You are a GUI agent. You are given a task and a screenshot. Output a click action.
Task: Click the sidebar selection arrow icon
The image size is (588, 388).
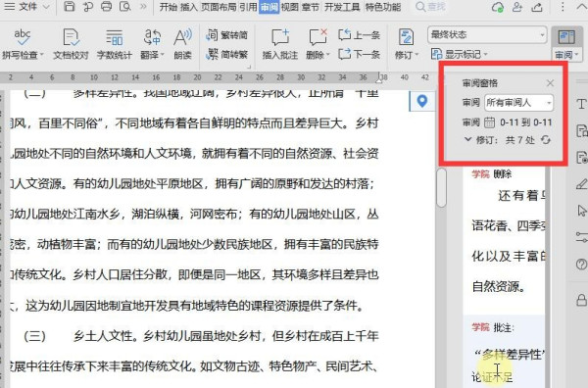coord(581,211)
